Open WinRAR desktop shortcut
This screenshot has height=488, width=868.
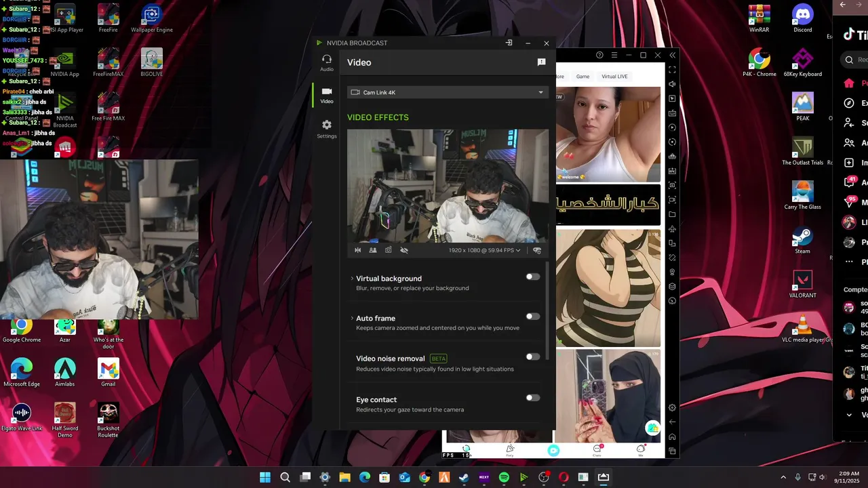759,19
